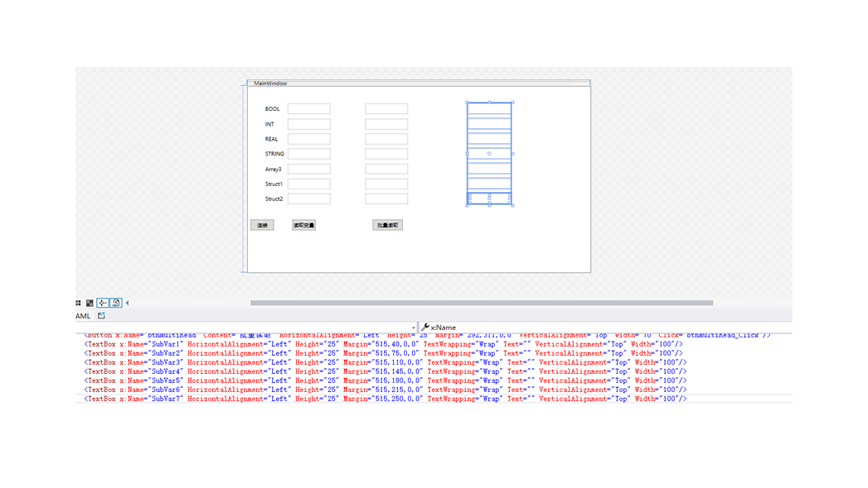
Task: Open the XAML element dropdown arrow
Action: 413,328
